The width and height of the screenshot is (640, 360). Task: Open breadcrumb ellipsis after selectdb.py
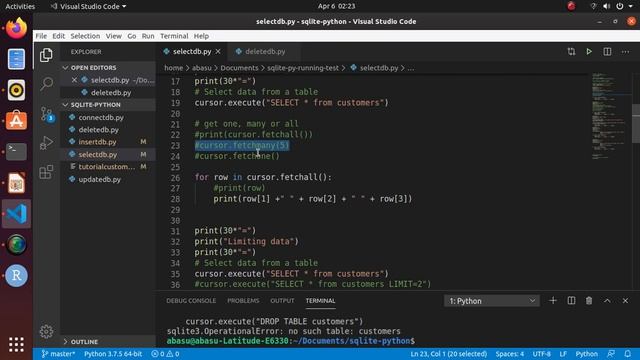411,68
